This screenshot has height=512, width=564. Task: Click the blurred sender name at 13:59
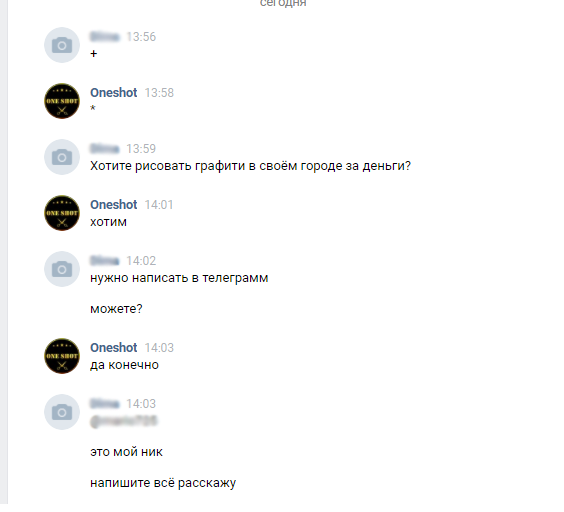tap(104, 149)
